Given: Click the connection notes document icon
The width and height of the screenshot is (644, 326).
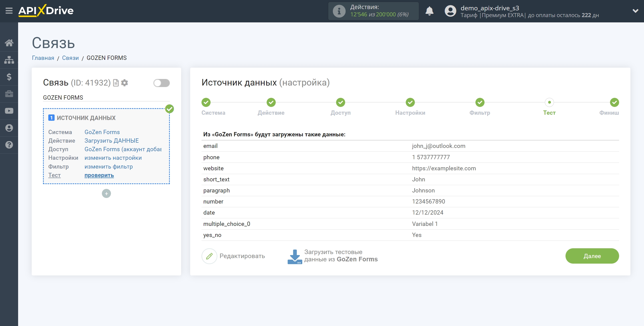Looking at the screenshot, I should coord(116,83).
